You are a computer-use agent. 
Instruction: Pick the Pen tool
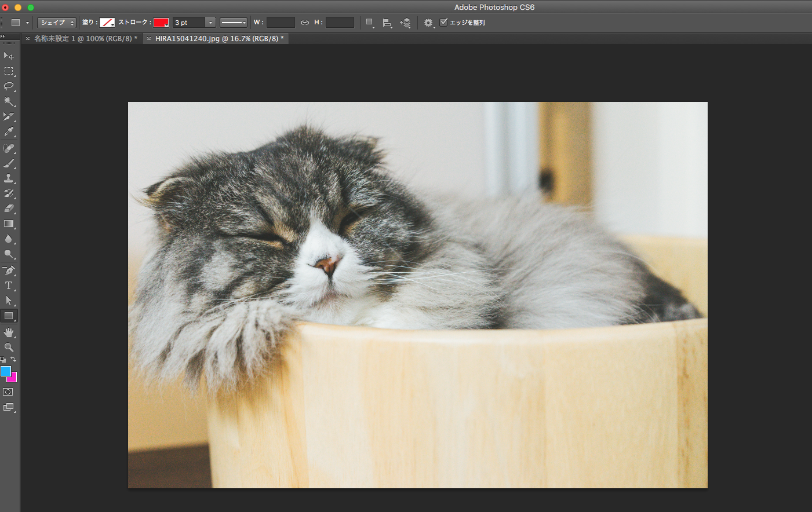pyautogui.click(x=9, y=270)
